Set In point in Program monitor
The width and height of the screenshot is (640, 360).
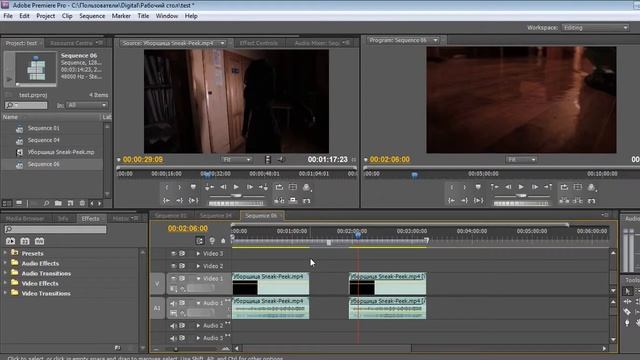pos(451,187)
